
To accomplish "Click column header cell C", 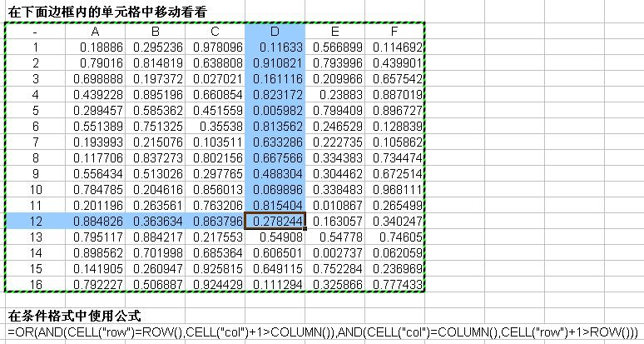I will click(x=215, y=32).
